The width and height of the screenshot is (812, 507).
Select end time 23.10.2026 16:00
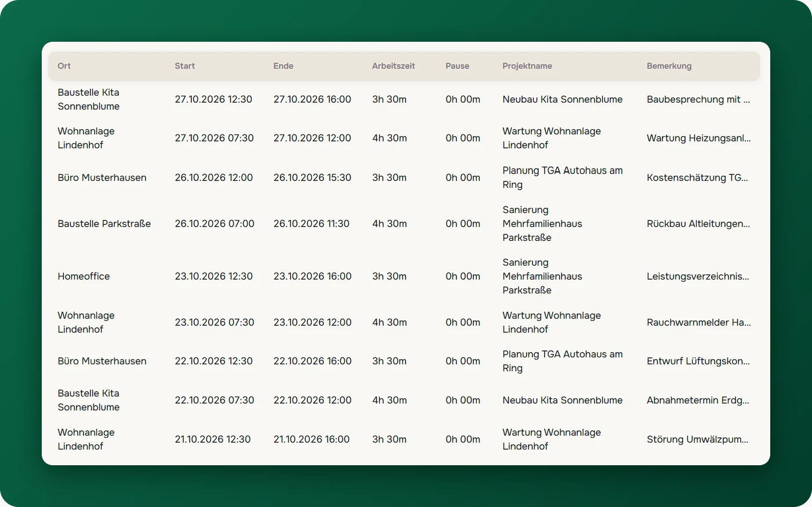pos(312,276)
